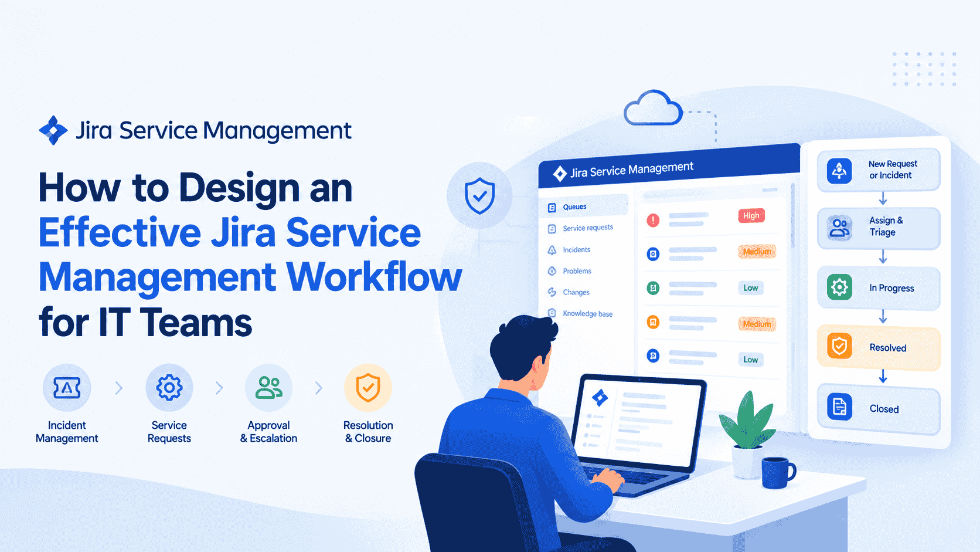Viewport: 980px width, 552px height.
Task: Click the 'In Progress' label
Action: pyautogui.click(x=891, y=288)
